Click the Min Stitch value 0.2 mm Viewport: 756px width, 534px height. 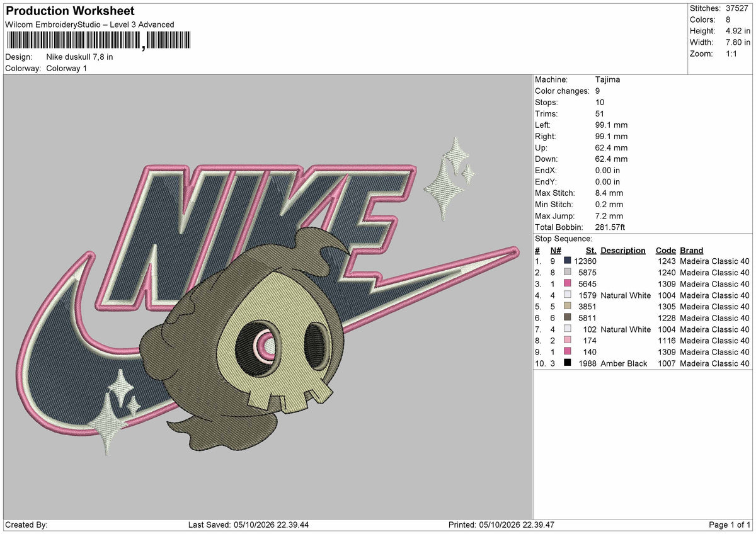(x=609, y=204)
